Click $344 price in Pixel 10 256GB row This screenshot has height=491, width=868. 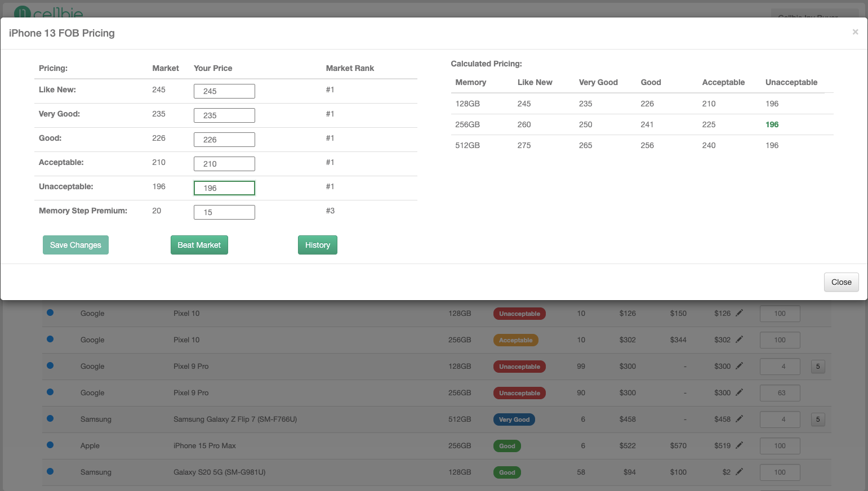[x=678, y=340]
